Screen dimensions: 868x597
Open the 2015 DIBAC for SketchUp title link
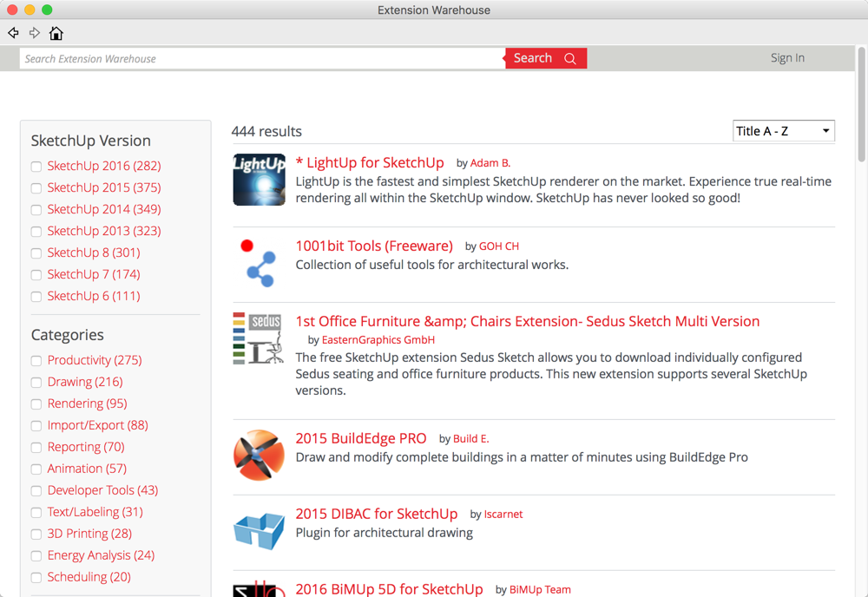tap(377, 514)
